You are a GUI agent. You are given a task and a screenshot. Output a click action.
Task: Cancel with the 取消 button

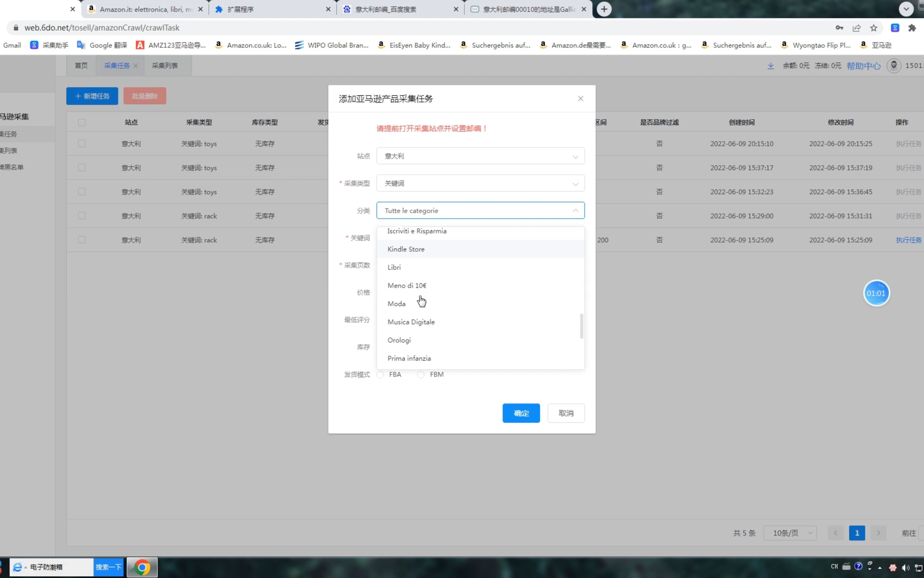pyautogui.click(x=566, y=413)
